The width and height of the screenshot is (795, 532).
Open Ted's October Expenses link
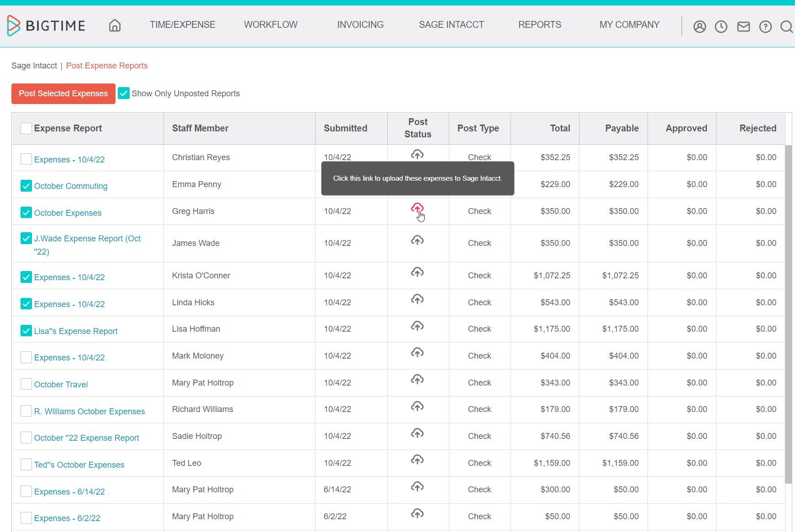click(79, 465)
